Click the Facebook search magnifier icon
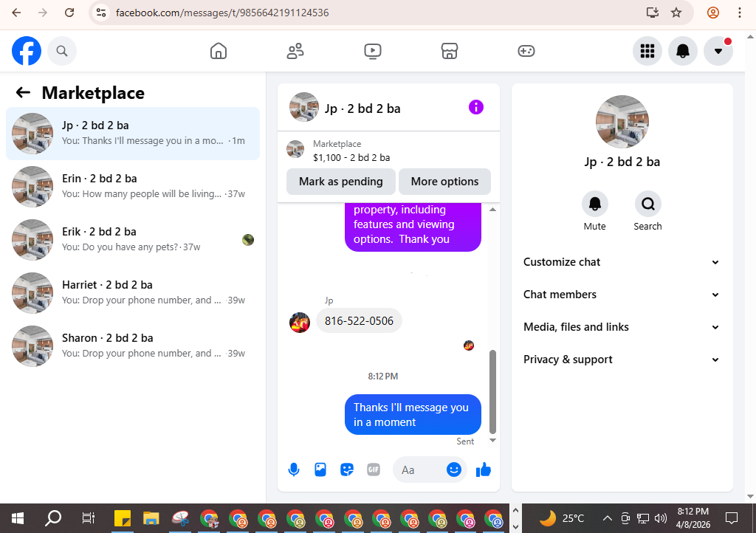756x533 pixels. tap(62, 51)
